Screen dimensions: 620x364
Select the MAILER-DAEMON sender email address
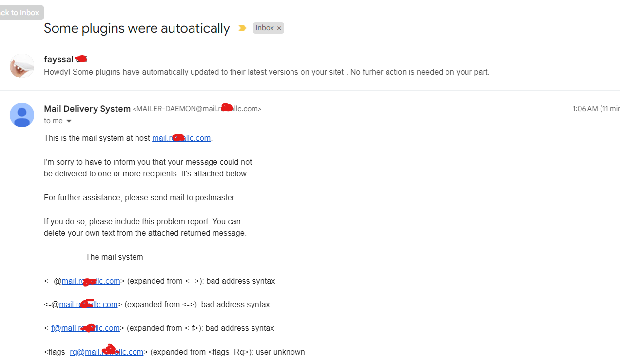(x=197, y=109)
